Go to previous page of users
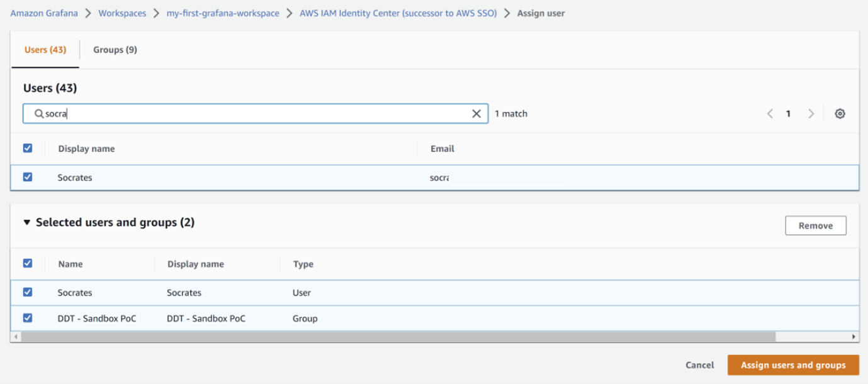The height and width of the screenshot is (384, 868). click(770, 114)
